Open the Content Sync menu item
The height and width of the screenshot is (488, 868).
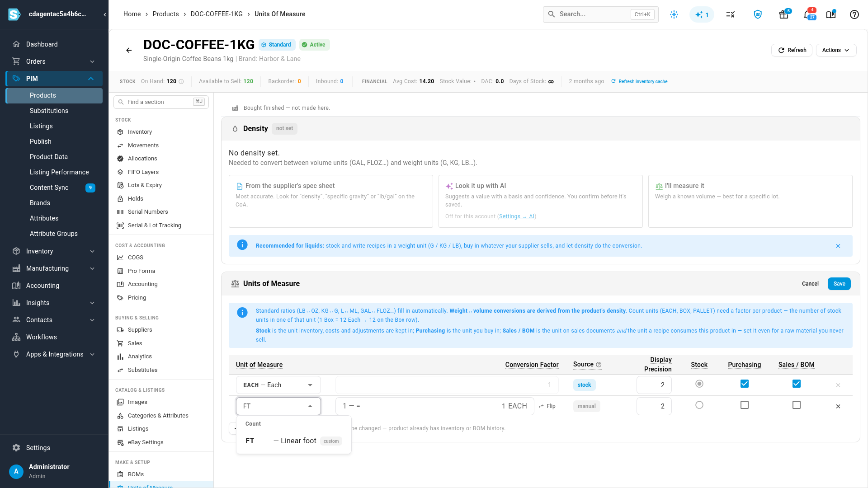(54, 188)
